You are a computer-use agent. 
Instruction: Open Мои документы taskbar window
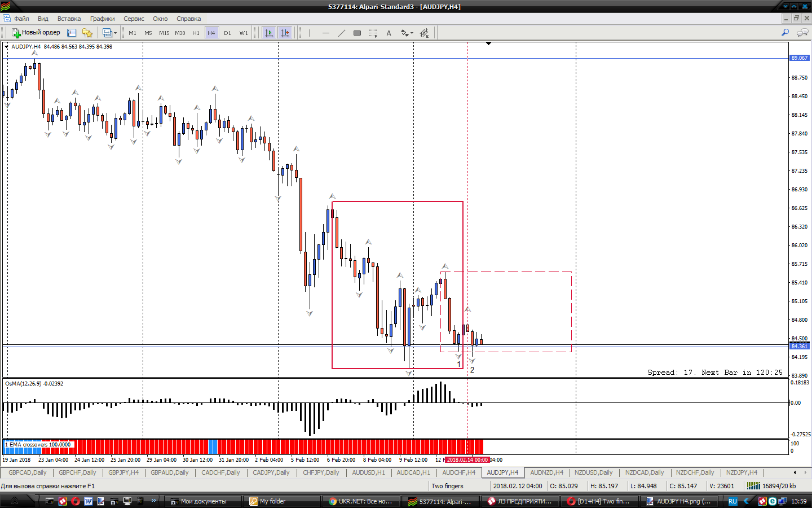click(x=204, y=501)
